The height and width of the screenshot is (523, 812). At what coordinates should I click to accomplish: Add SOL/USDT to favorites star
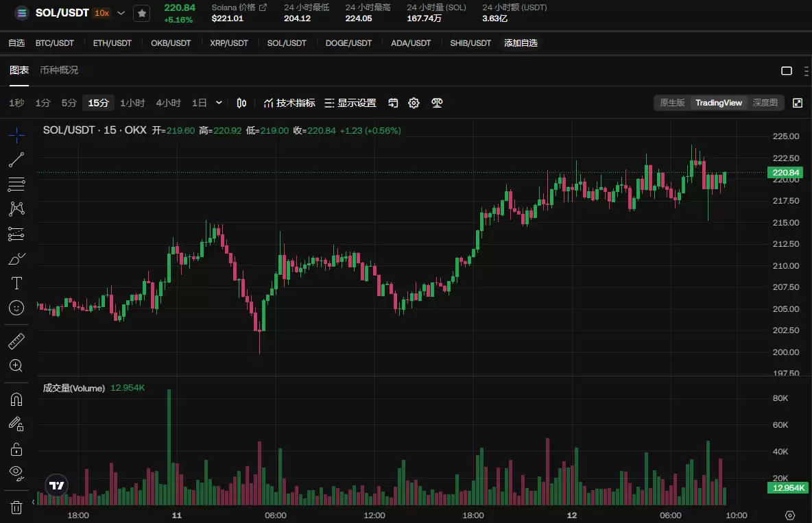(141, 13)
